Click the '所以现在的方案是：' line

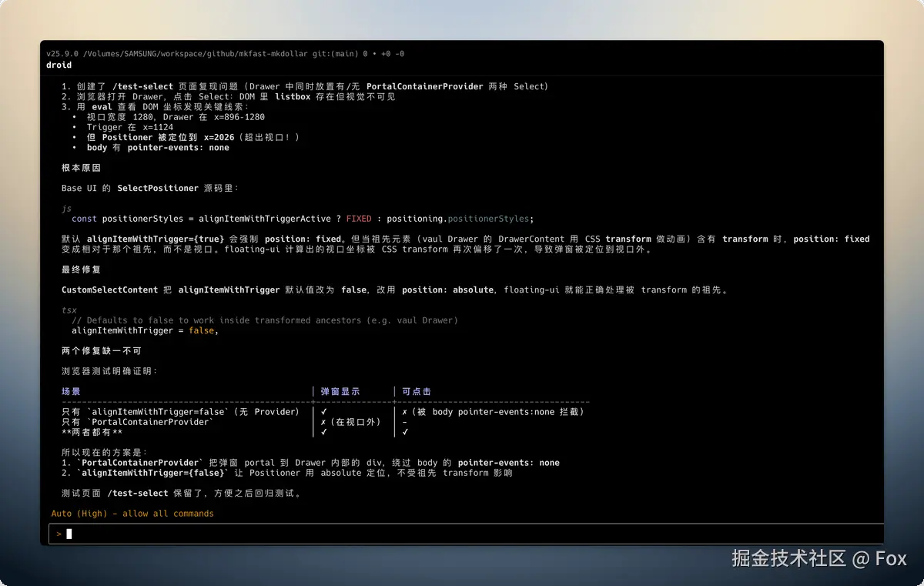click(x=104, y=453)
